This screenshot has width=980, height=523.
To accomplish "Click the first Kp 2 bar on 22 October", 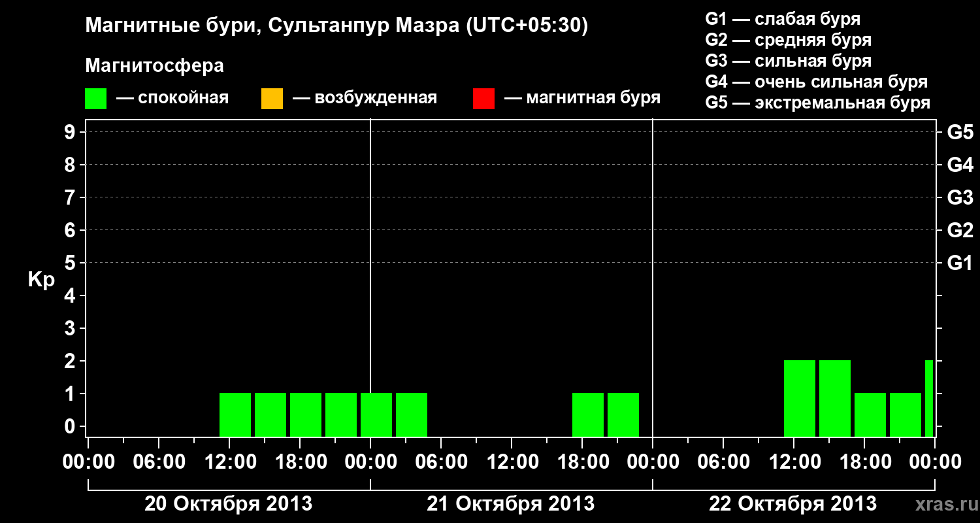I will (x=800, y=398).
